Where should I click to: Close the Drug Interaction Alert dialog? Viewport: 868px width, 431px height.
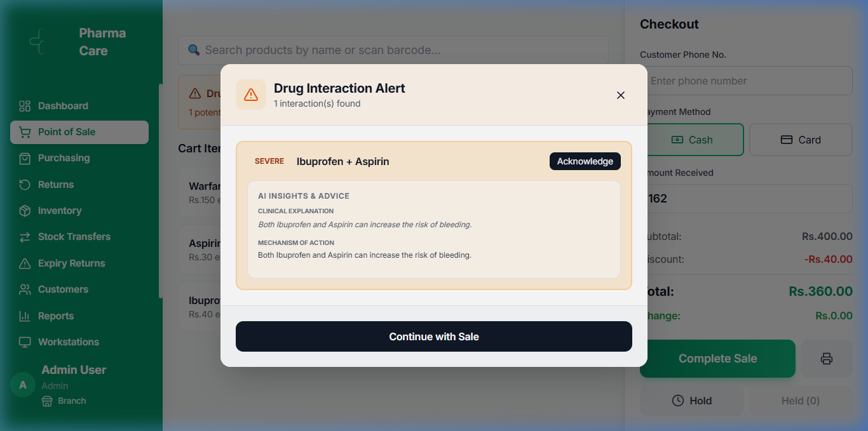(621, 95)
